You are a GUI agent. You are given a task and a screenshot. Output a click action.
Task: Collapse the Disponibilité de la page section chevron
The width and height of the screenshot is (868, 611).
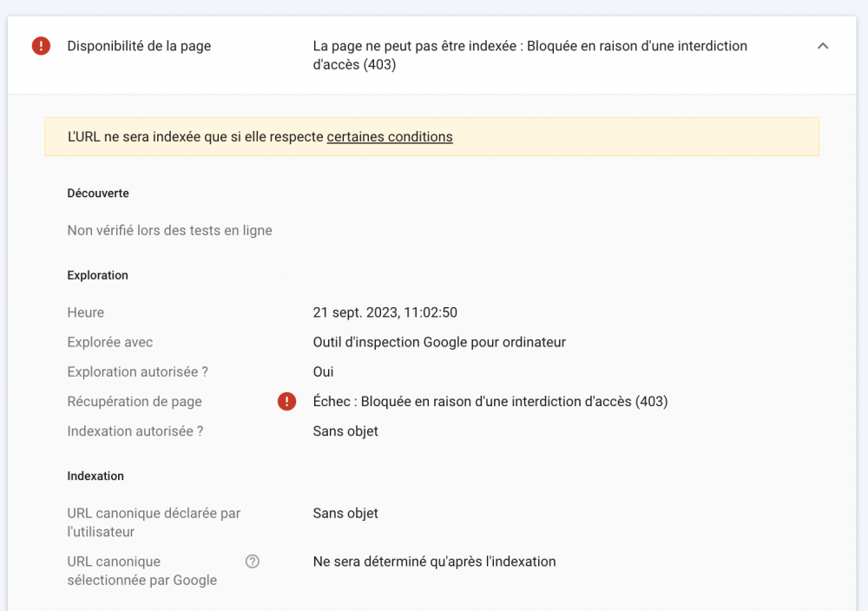click(x=823, y=46)
